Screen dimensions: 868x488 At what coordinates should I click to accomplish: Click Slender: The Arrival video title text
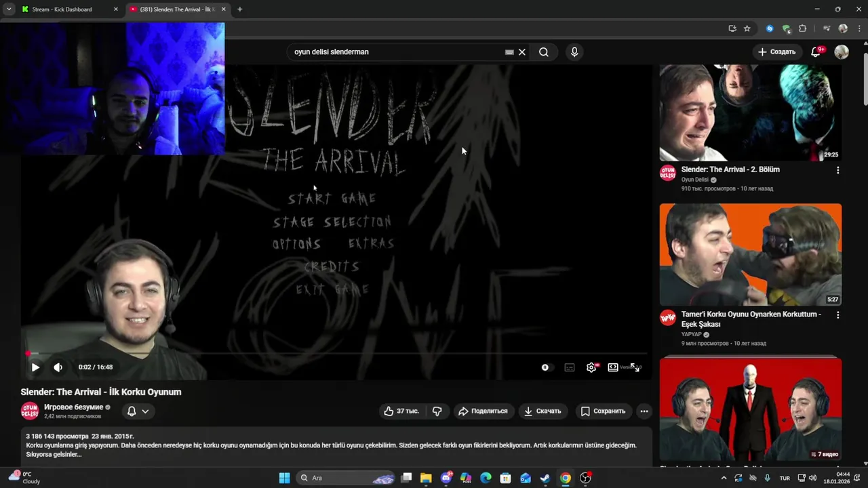pyautogui.click(x=101, y=392)
